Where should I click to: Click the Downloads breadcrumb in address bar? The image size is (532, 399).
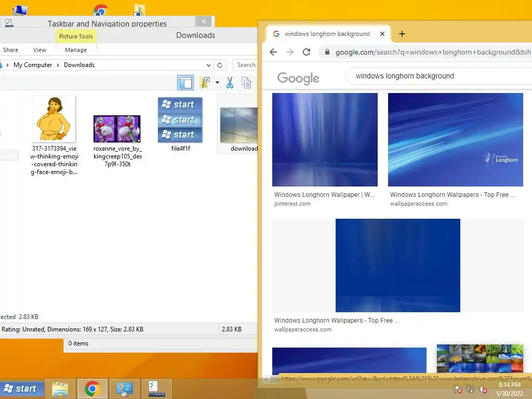pyautogui.click(x=79, y=65)
